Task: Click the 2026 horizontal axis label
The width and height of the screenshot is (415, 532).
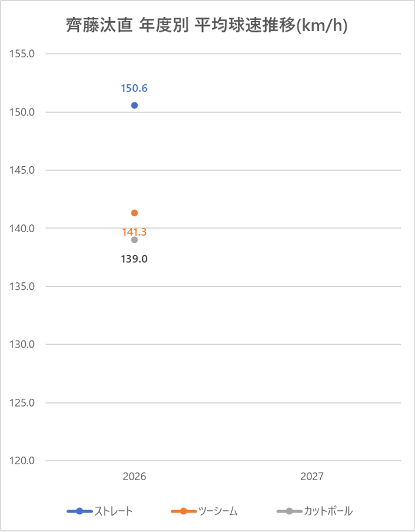Action: (x=134, y=477)
